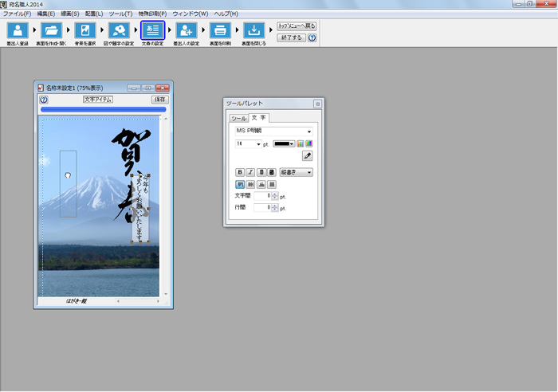This screenshot has width=558, height=392.
Task: Click the 背景を選択 background icon
Action: coord(84,30)
